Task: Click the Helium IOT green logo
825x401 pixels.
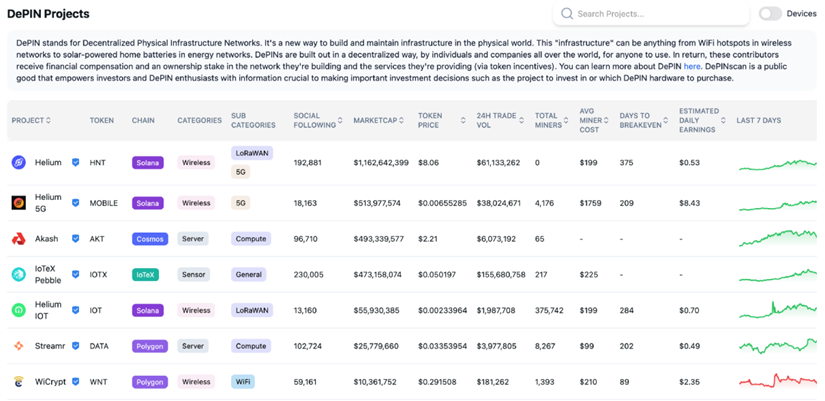Action: tap(18, 310)
